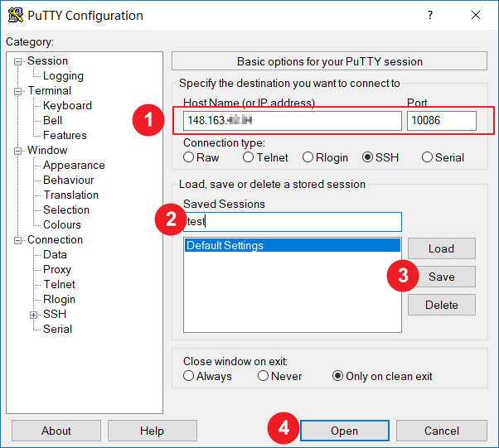Click the Save session button
This screenshot has height=448, width=499.
pyautogui.click(x=441, y=277)
